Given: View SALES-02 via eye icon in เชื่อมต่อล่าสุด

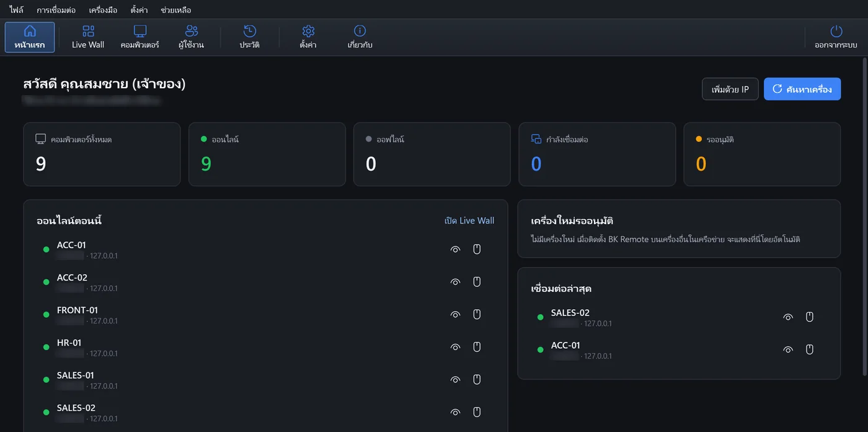Looking at the screenshot, I should [788, 317].
